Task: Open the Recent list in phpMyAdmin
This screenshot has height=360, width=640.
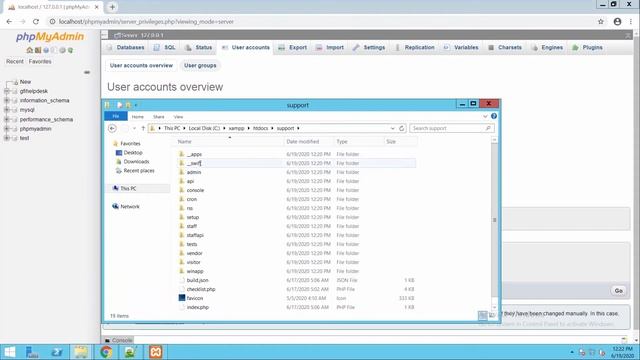Action: 15,61
